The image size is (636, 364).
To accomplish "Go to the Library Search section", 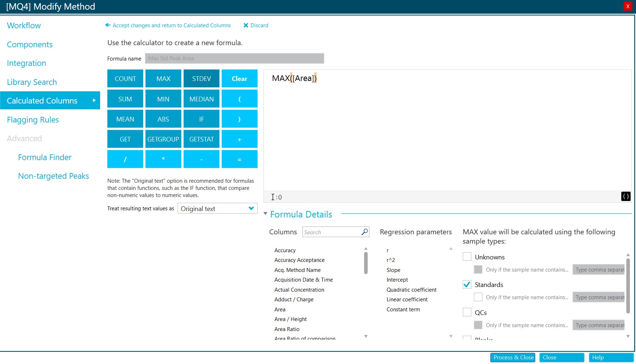I will (32, 82).
